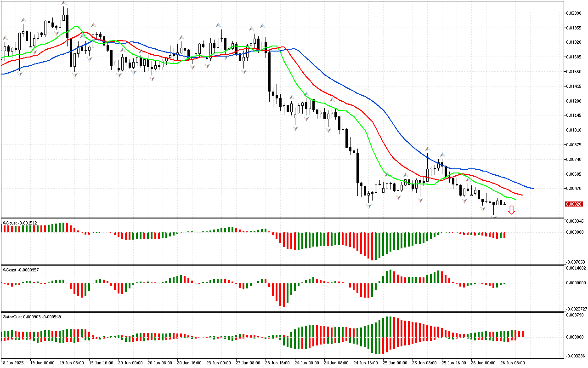Select the green Alligator lips line's right end
Image resolution: width=588 pixels, height=368 pixels.
tap(515, 199)
